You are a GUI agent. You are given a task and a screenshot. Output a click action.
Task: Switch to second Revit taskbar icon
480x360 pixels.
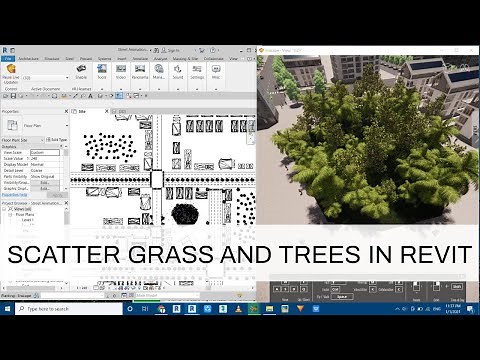pyautogui.click(x=192, y=309)
